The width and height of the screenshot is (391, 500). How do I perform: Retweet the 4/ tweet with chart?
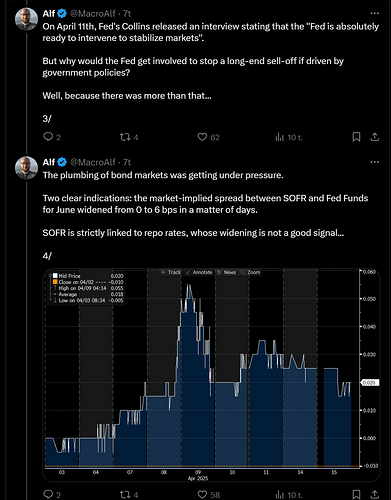click(x=125, y=494)
